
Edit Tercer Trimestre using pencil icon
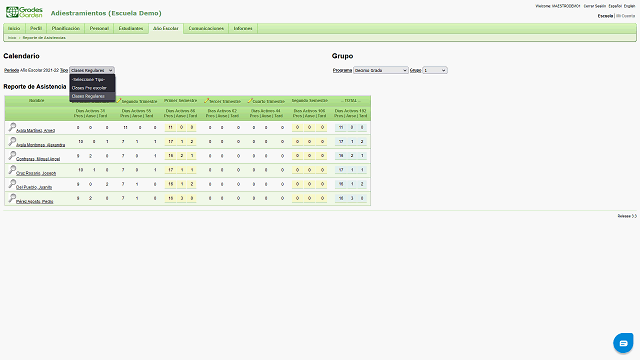tap(207, 100)
